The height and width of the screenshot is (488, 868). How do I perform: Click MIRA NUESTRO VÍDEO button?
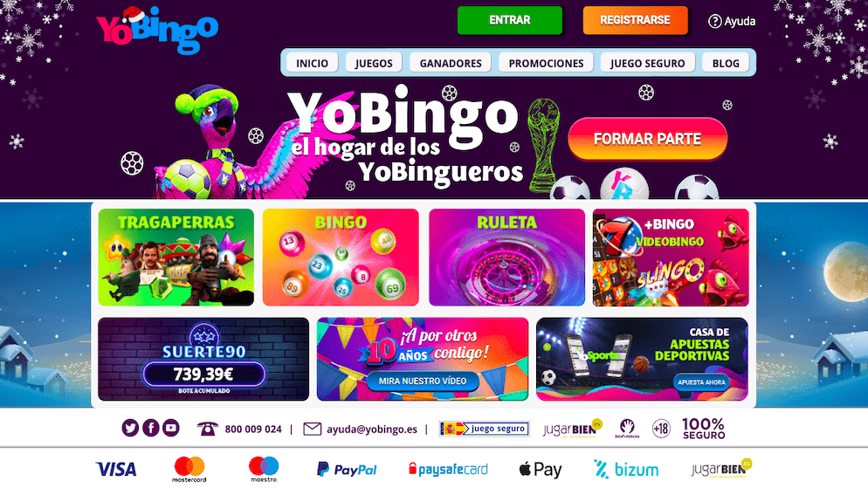click(x=423, y=381)
